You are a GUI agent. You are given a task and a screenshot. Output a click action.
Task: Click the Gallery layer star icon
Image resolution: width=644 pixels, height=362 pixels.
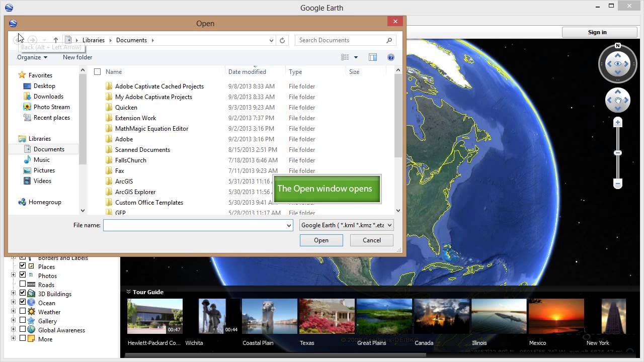31,321
